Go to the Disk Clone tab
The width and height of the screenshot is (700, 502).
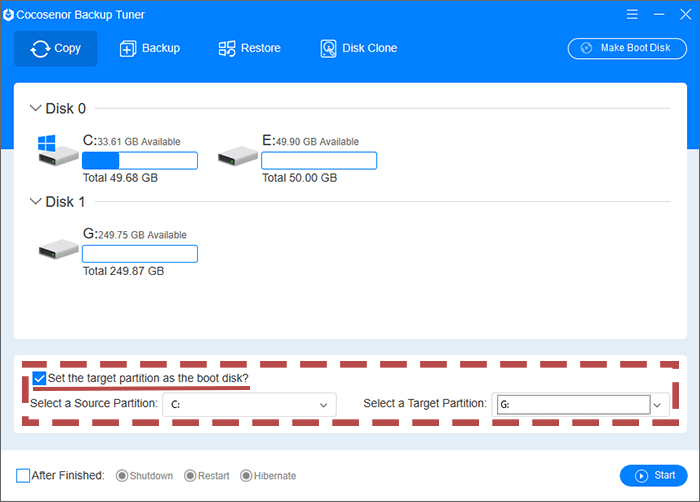(358, 48)
